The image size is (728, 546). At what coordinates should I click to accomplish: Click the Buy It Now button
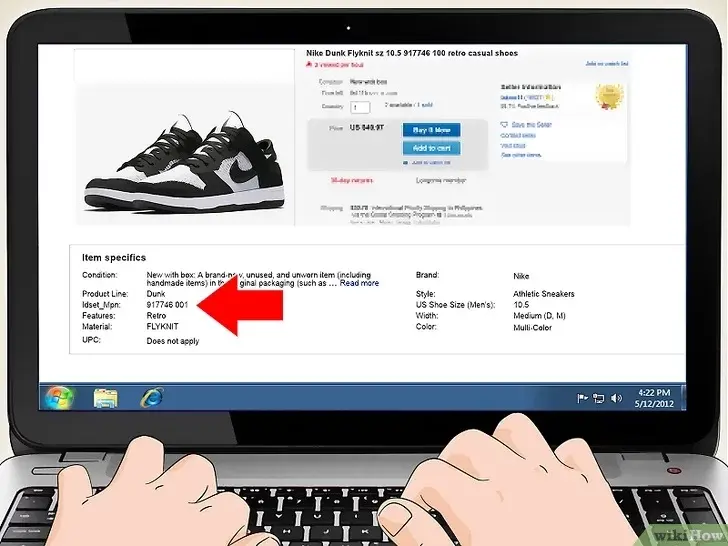point(431,130)
